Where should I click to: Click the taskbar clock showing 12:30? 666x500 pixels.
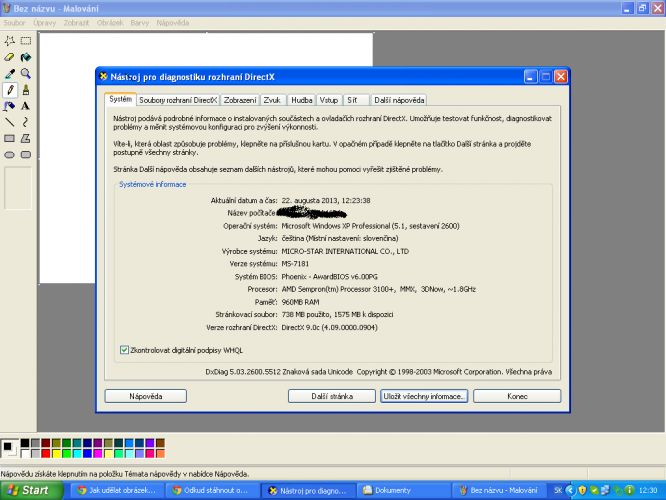[648, 490]
